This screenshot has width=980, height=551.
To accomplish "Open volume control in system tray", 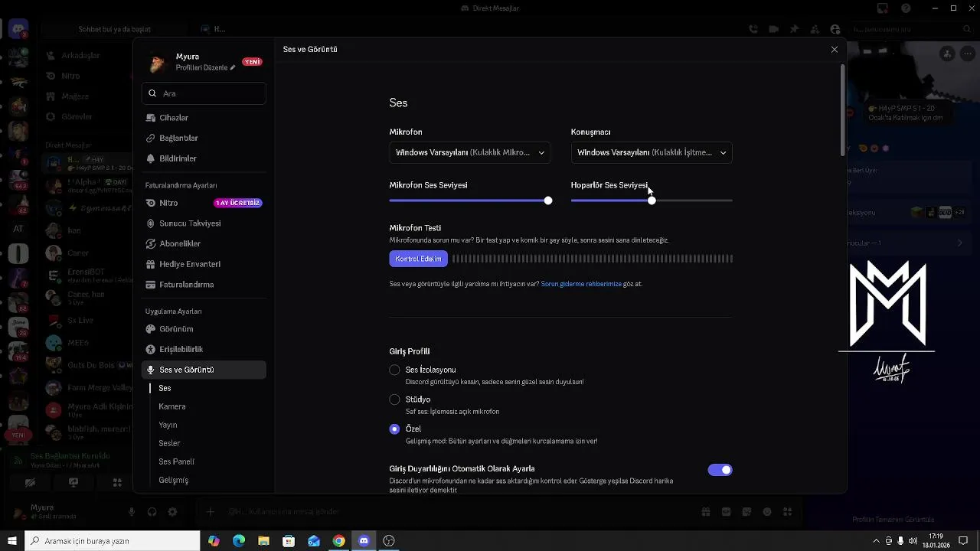I will point(913,541).
